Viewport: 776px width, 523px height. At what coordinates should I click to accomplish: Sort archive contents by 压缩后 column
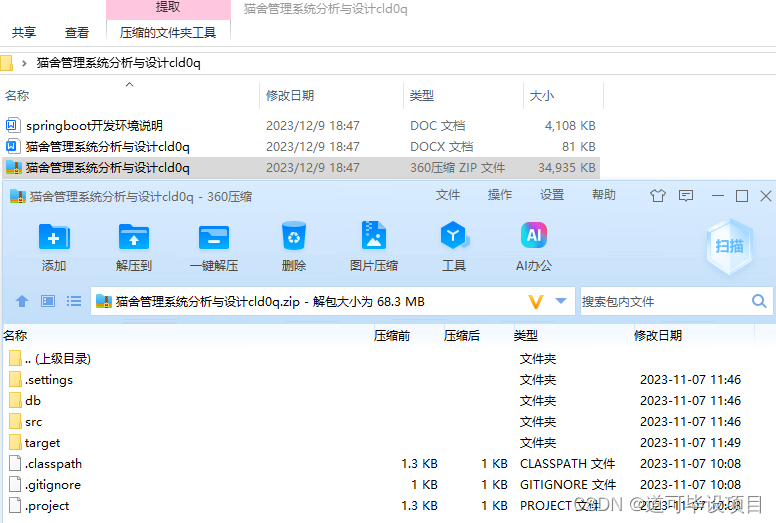[462, 336]
